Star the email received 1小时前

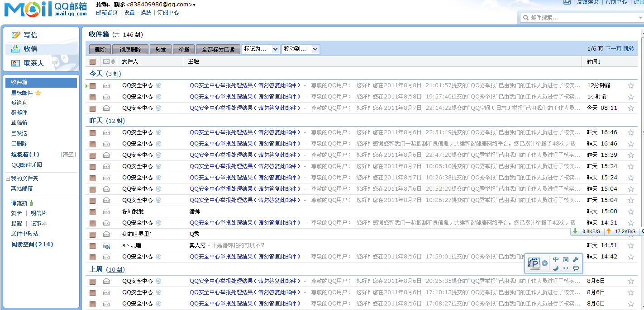click(x=631, y=97)
